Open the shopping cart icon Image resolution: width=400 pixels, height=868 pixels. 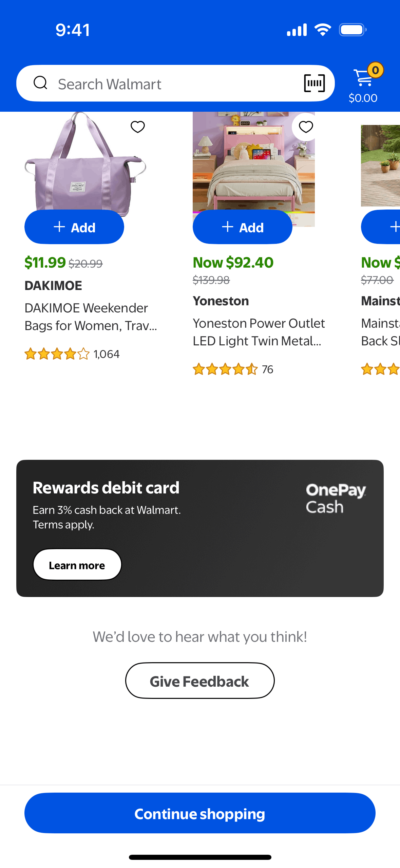click(x=363, y=79)
